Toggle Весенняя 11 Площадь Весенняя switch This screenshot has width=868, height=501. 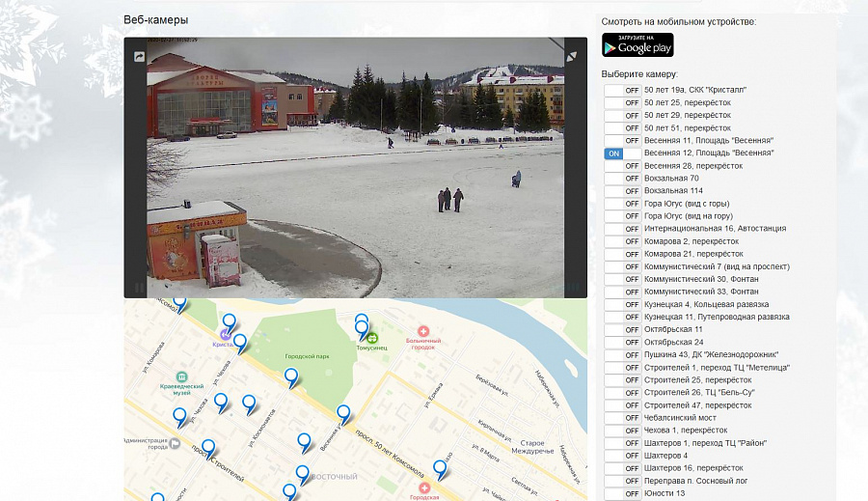click(x=623, y=140)
